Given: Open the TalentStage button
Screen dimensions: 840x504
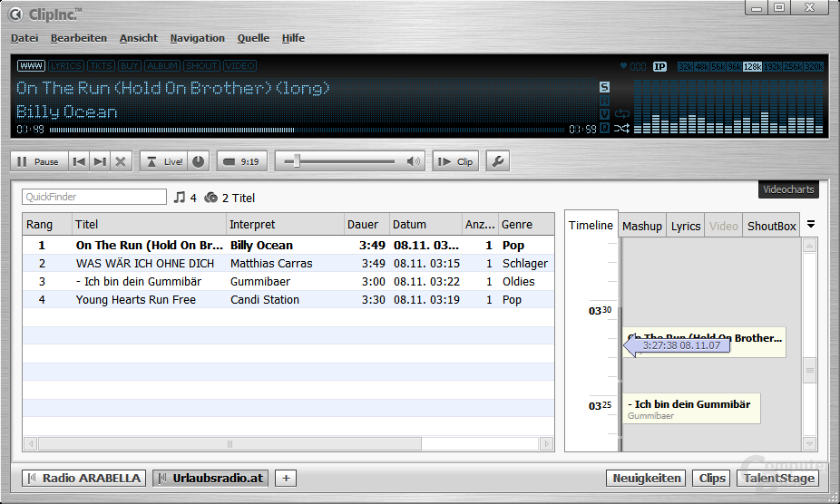Looking at the screenshot, I should pyautogui.click(x=777, y=479).
